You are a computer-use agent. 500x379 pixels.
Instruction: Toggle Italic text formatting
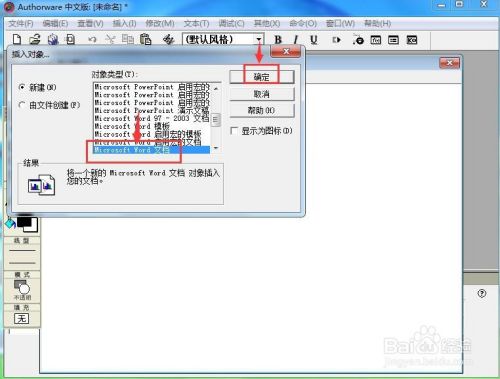click(x=295, y=40)
